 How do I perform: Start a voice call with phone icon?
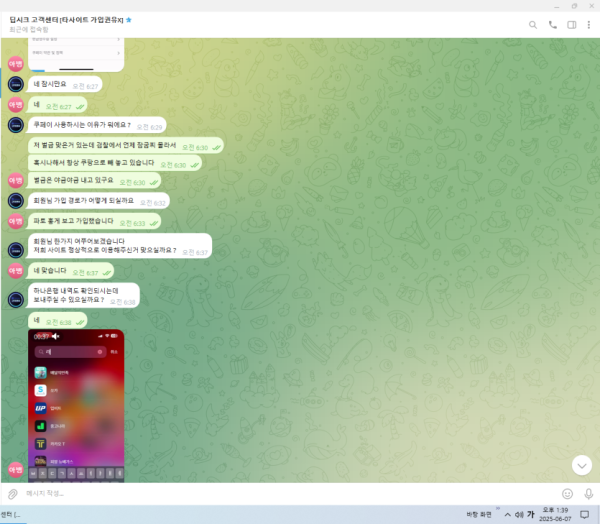553,25
